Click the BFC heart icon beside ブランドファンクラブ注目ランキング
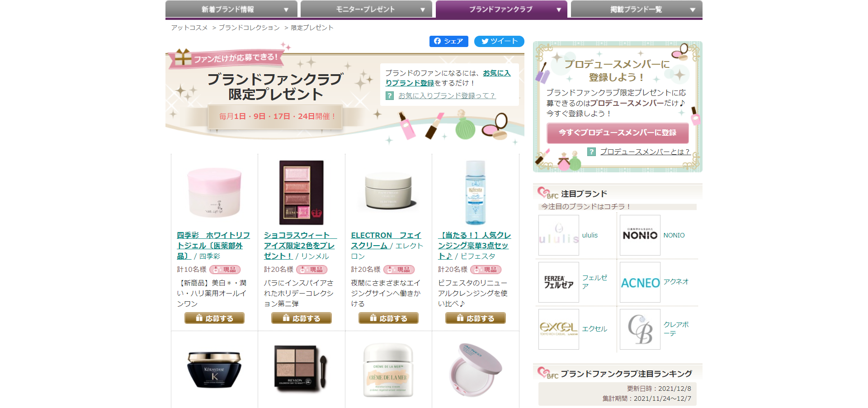The image size is (868, 408). 547,373
